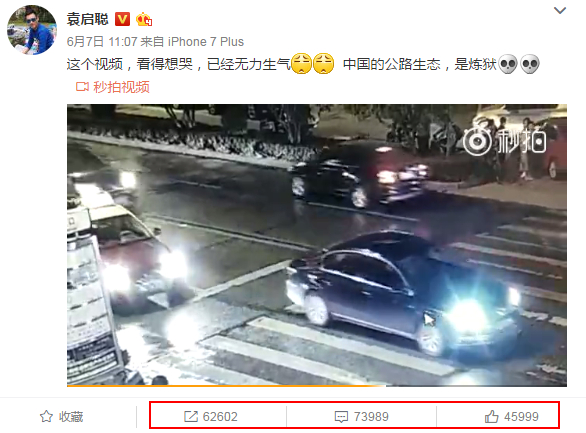
Task: Open the 73989 comments
Action: [x=371, y=417]
